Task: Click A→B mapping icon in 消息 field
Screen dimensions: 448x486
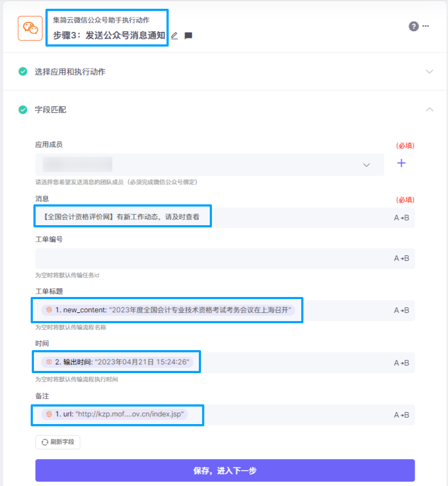Action: [x=401, y=218]
